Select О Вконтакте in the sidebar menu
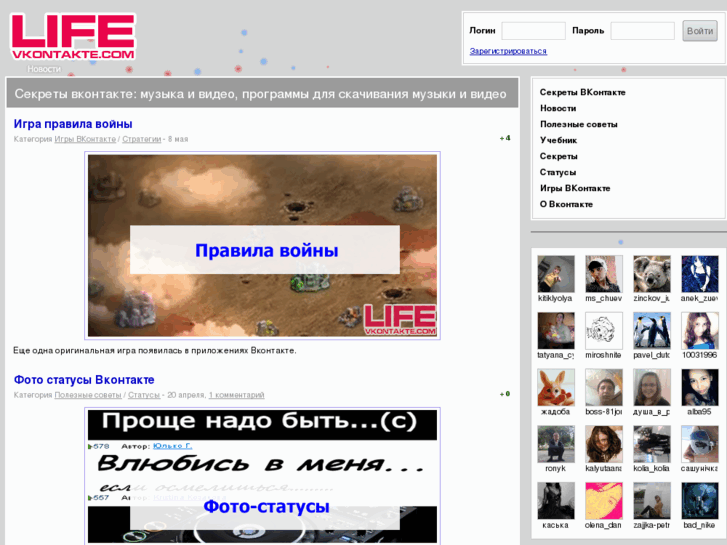This screenshot has height=545, width=727. (x=566, y=204)
